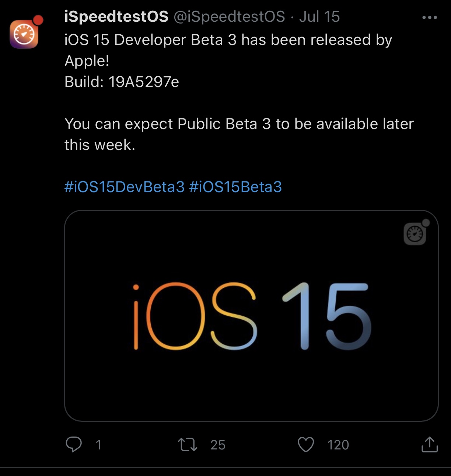Click the bold iSpeedtestOS display name
This screenshot has height=476, width=451.
(116, 17)
